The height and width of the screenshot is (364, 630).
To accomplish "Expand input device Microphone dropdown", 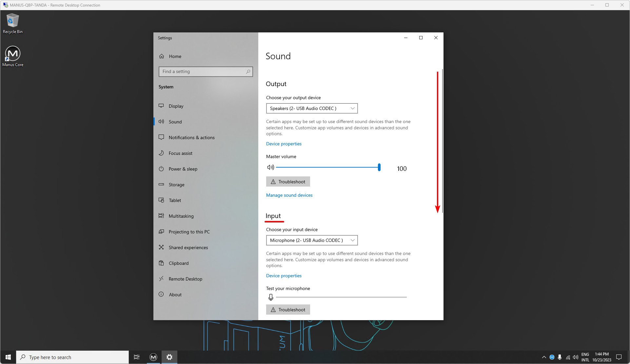I will click(312, 240).
